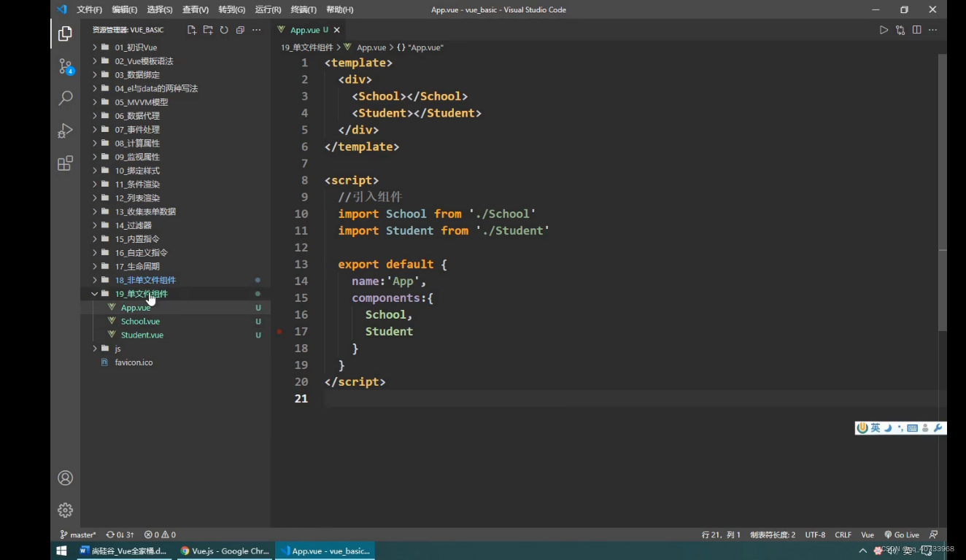Open the Accounts menu icon
Viewport: 966px width, 560px height.
tap(65, 478)
